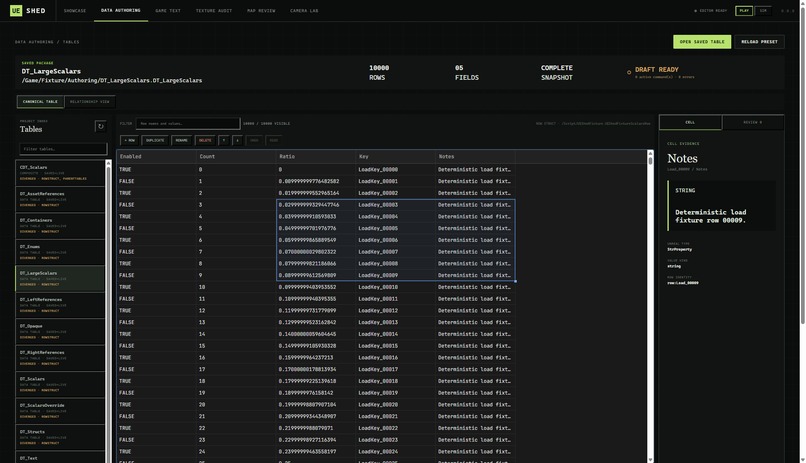Screen dimensions: 806x463
Task: Toggle Play mode in the top bar
Action: click(744, 11)
